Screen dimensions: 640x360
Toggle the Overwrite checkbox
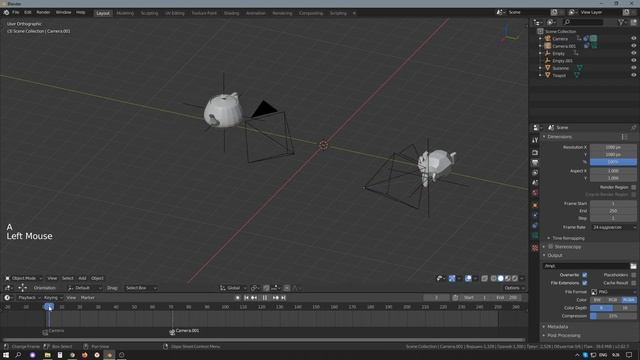pos(584,275)
